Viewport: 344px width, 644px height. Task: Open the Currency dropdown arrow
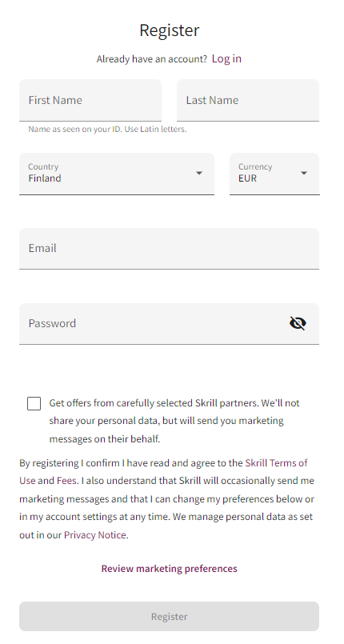(x=304, y=174)
